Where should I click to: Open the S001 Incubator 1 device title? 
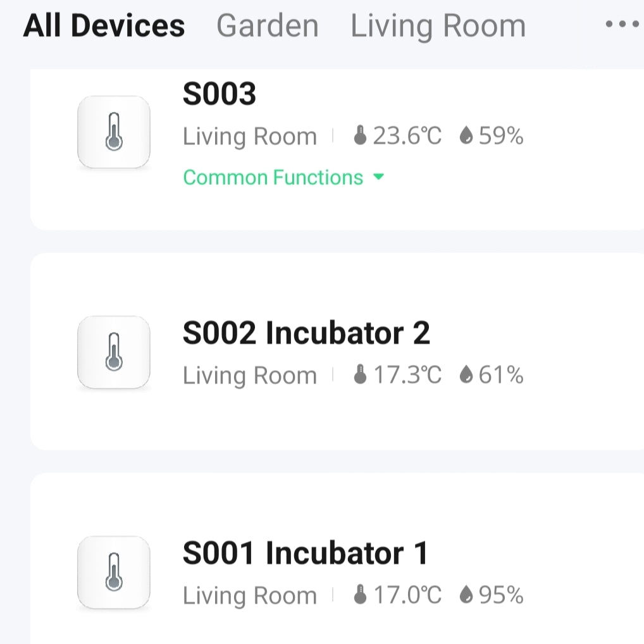[x=305, y=554]
